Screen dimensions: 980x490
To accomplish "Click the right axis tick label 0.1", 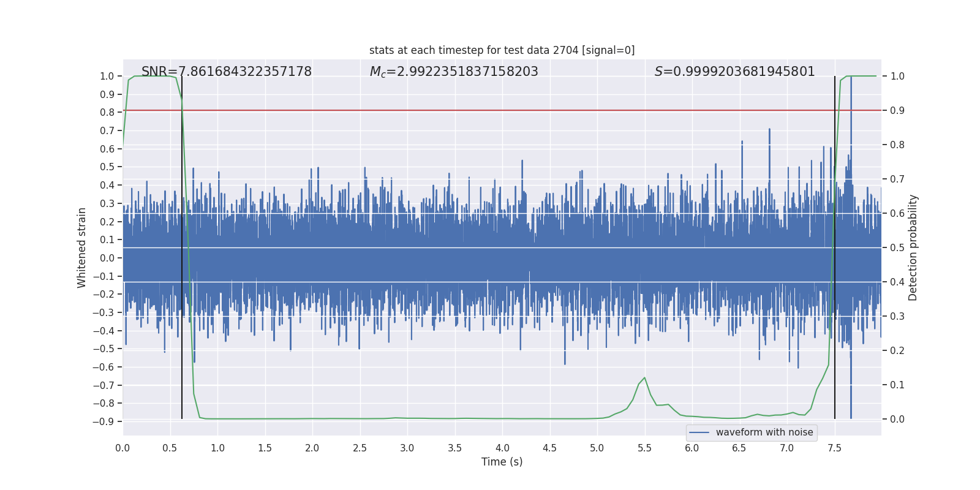I will (897, 385).
